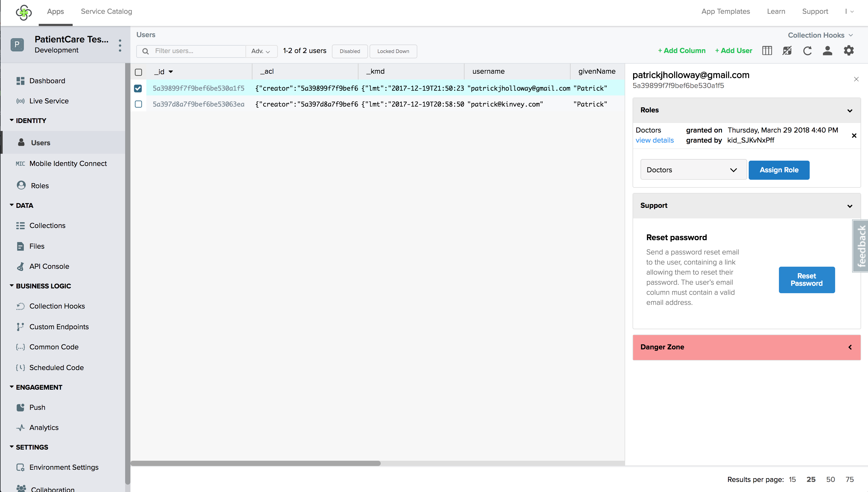Click the column layout icon in toolbar

tap(767, 51)
